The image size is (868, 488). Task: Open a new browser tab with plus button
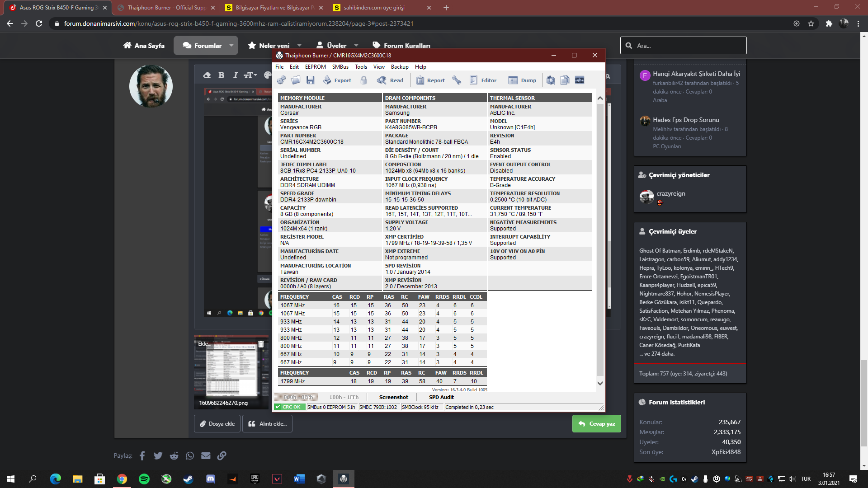pyautogui.click(x=446, y=8)
